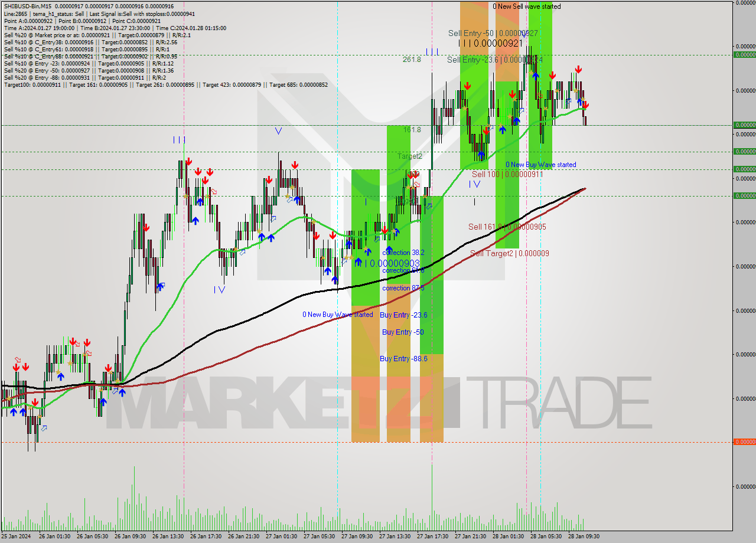Click the '0 New Sell wave started' label
756x543 pixels.
(527, 6)
